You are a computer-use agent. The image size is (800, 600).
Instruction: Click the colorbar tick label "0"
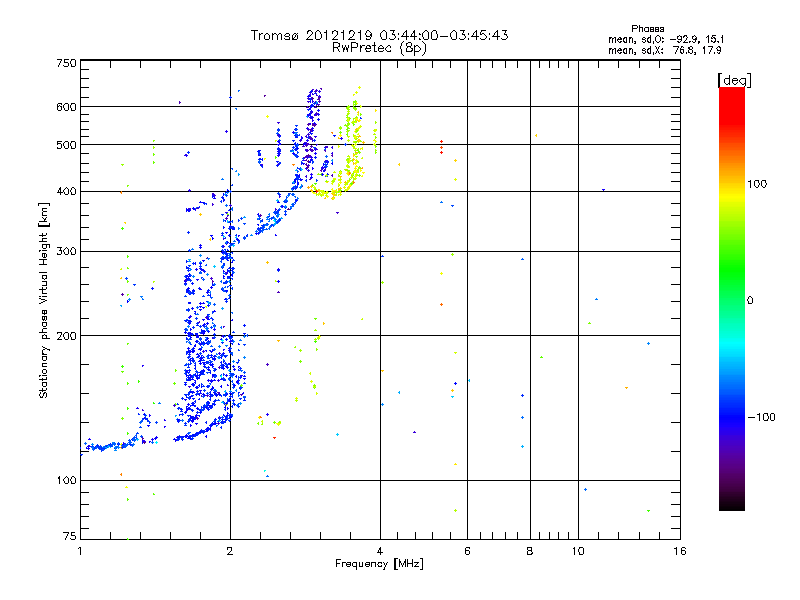click(750, 301)
